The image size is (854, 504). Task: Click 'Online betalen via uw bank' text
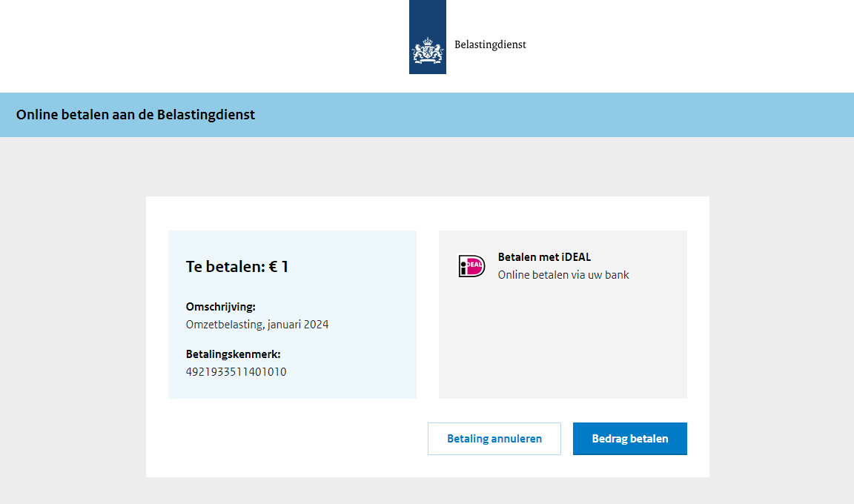563,275
